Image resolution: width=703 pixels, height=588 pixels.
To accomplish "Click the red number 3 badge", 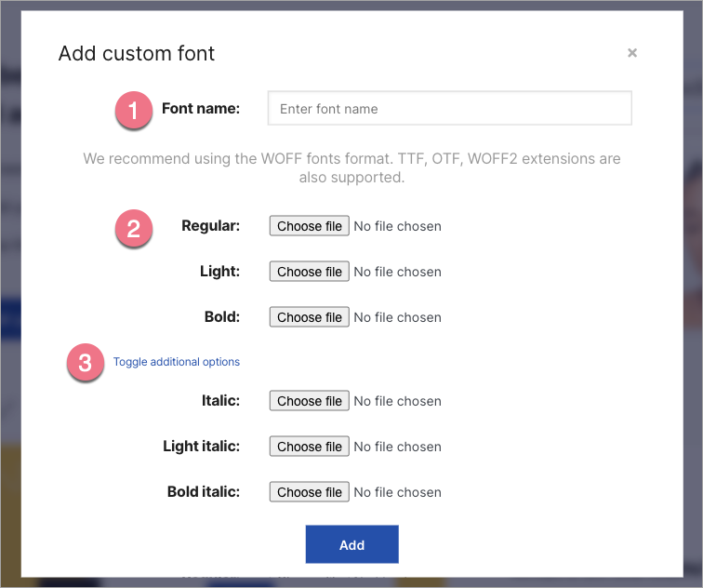I will point(85,363).
